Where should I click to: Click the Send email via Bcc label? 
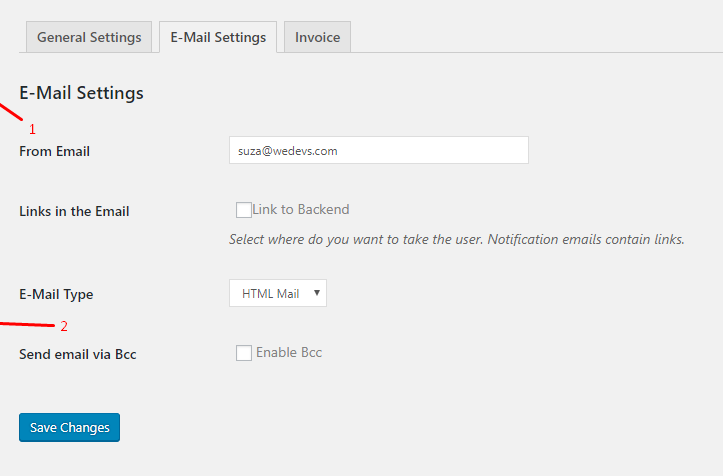tap(77, 354)
